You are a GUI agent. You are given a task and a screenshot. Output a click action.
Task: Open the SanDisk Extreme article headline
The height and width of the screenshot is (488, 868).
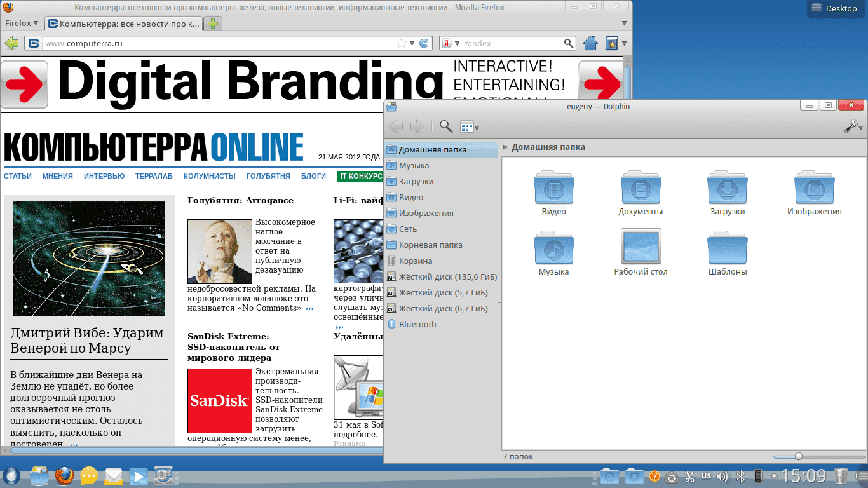pos(234,347)
